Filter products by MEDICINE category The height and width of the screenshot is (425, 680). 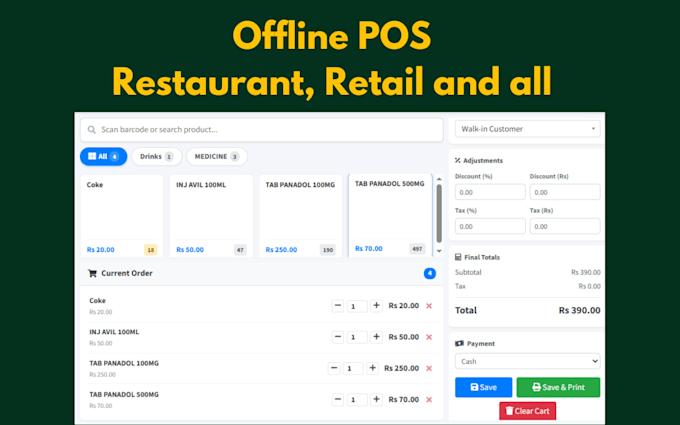(x=217, y=157)
